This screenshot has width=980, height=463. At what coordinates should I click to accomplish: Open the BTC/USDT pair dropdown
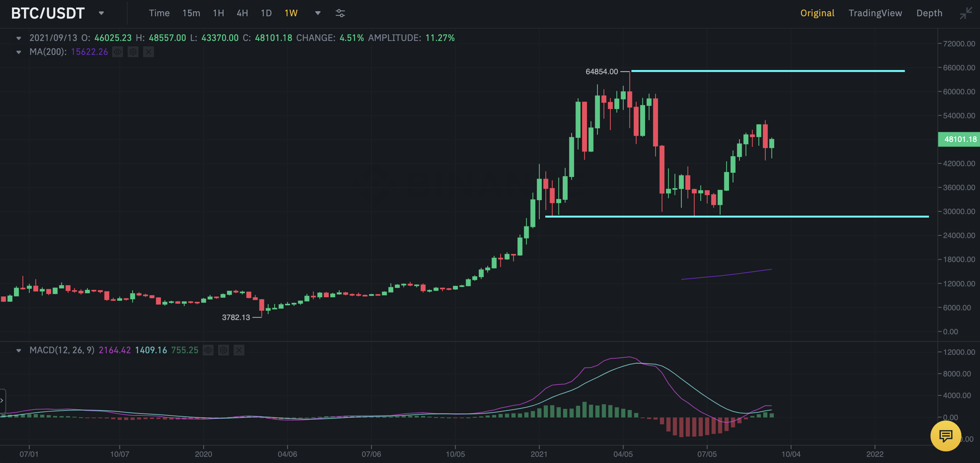(101, 13)
